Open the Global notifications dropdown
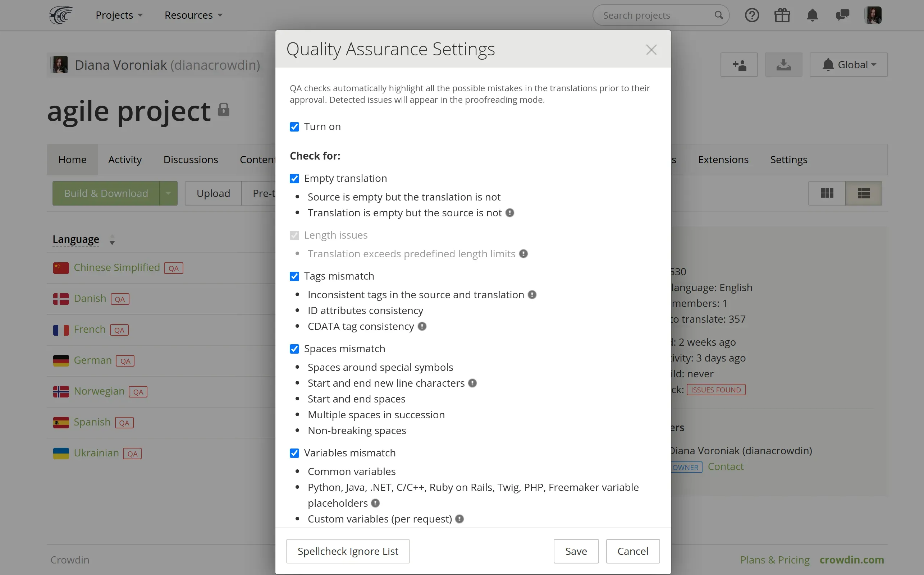 click(x=849, y=65)
